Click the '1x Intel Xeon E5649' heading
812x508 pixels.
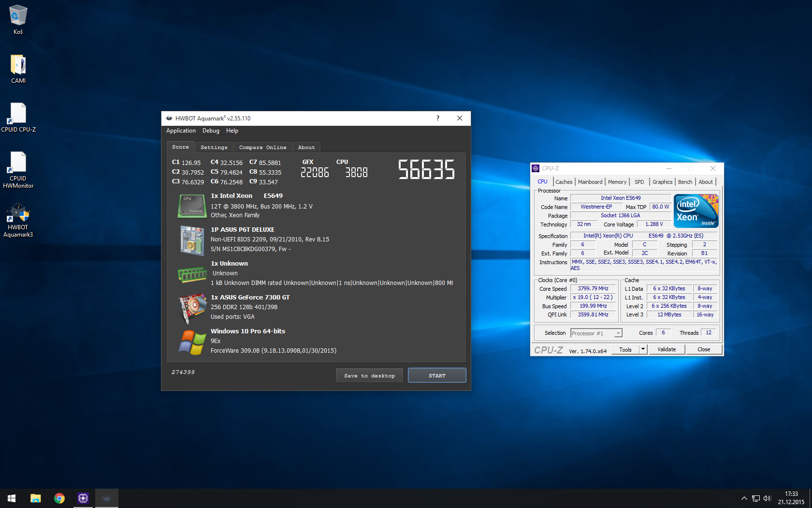tap(246, 196)
